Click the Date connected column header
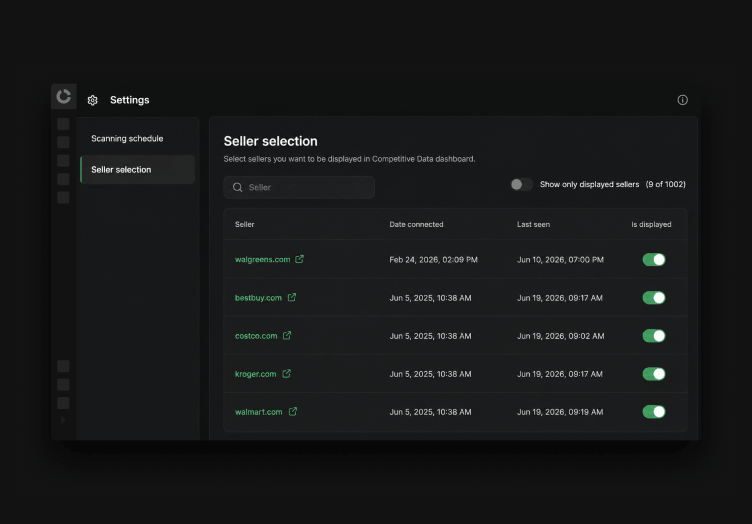This screenshot has height=524, width=752. coord(416,224)
